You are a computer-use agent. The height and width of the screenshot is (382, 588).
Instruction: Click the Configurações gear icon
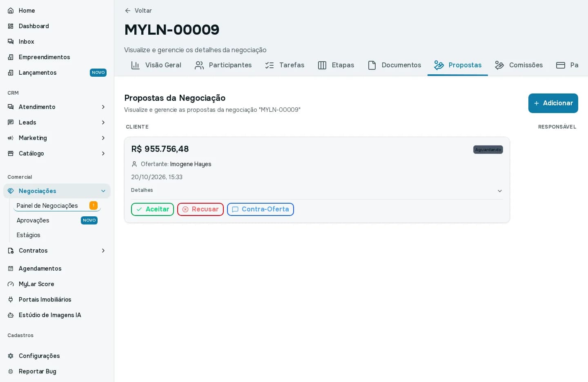pyautogui.click(x=11, y=356)
